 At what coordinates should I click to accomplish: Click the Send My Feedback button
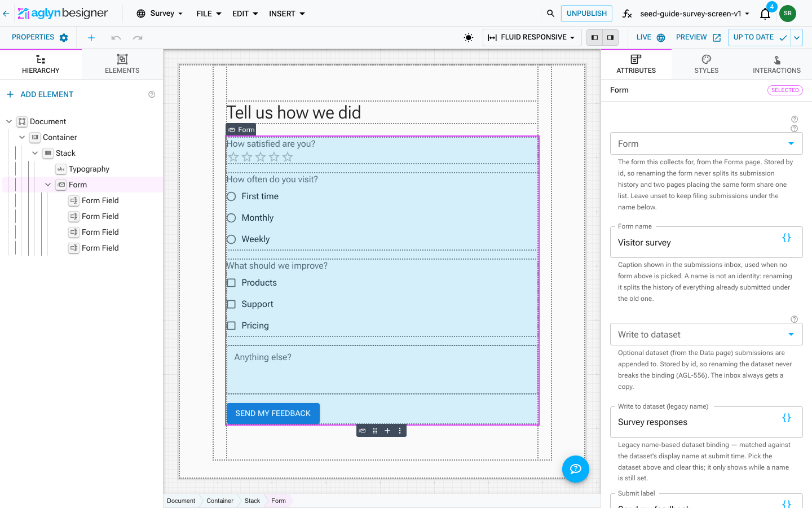(x=273, y=413)
